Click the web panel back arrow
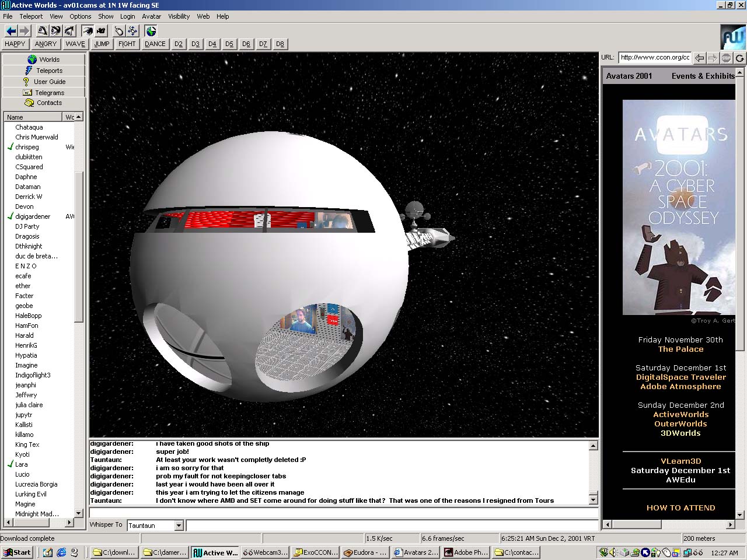Image resolution: width=747 pixels, height=560 pixels. (699, 58)
